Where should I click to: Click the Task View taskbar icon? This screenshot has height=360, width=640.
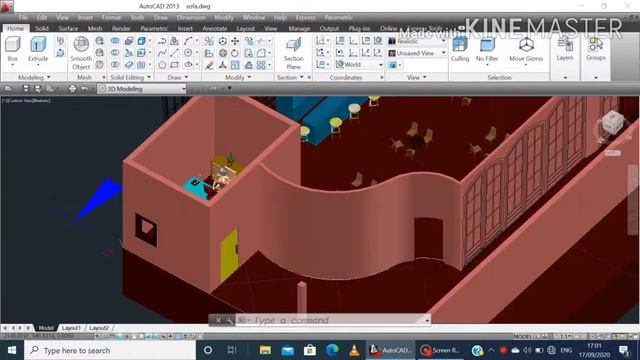232,350
